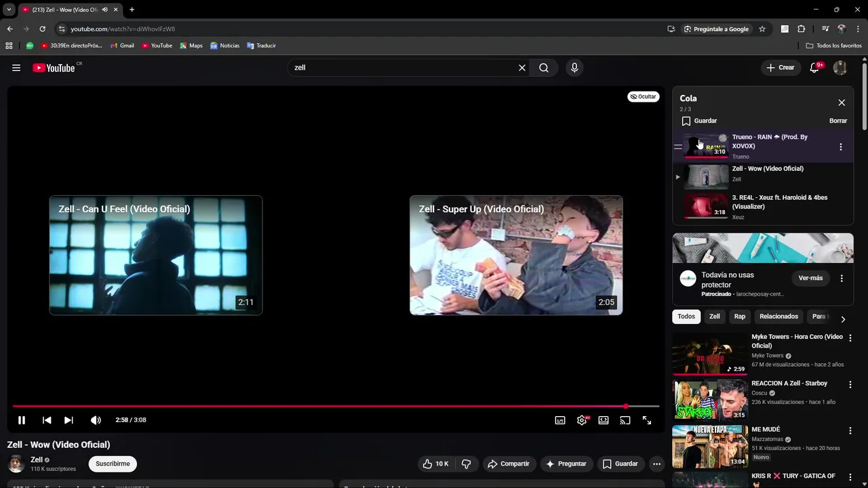This screenshot has width=868, height=488.
Task: Open Gmail bookmark
Action: point(122,45)
